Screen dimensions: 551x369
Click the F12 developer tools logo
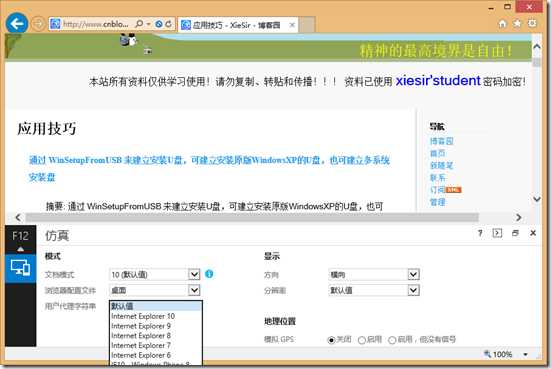[x=20, y=236]
